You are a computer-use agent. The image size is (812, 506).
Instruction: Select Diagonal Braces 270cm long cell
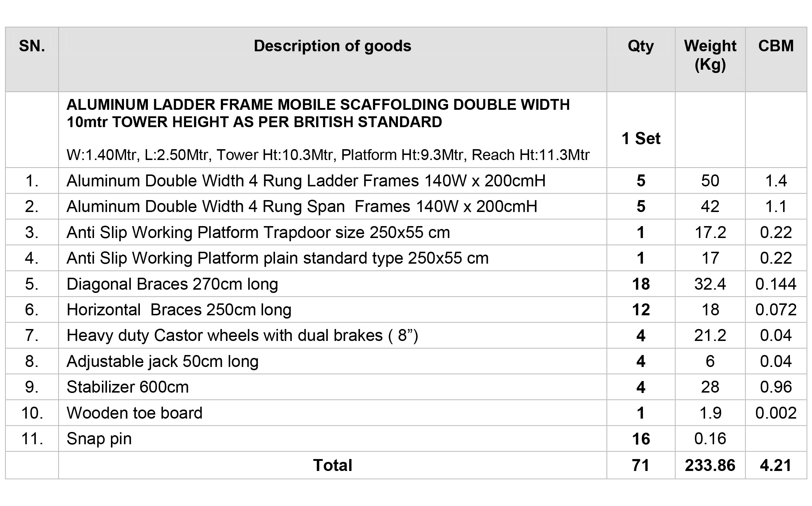coord(332,284)
